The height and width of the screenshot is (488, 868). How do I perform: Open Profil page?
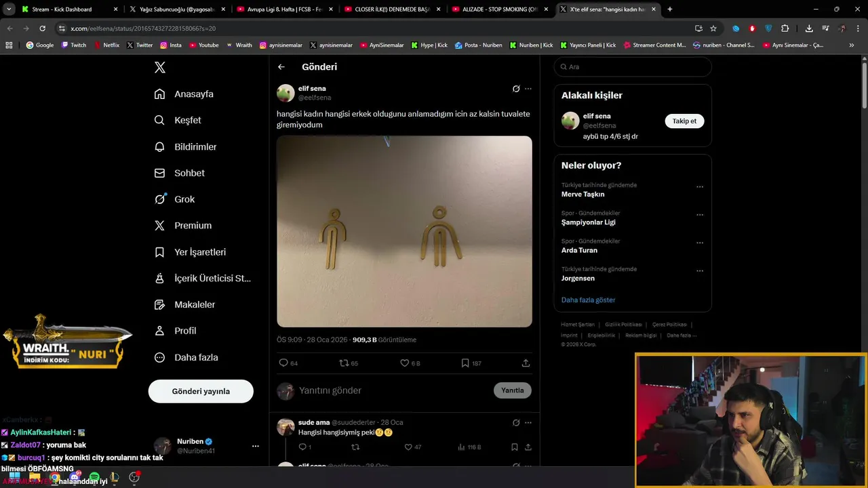coord(175,331)
